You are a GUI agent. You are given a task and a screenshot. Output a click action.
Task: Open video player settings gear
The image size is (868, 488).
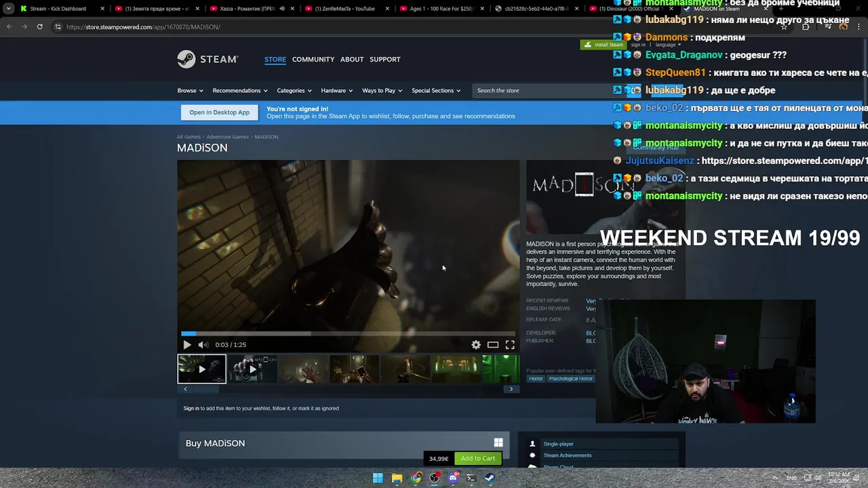pos(476,345)
